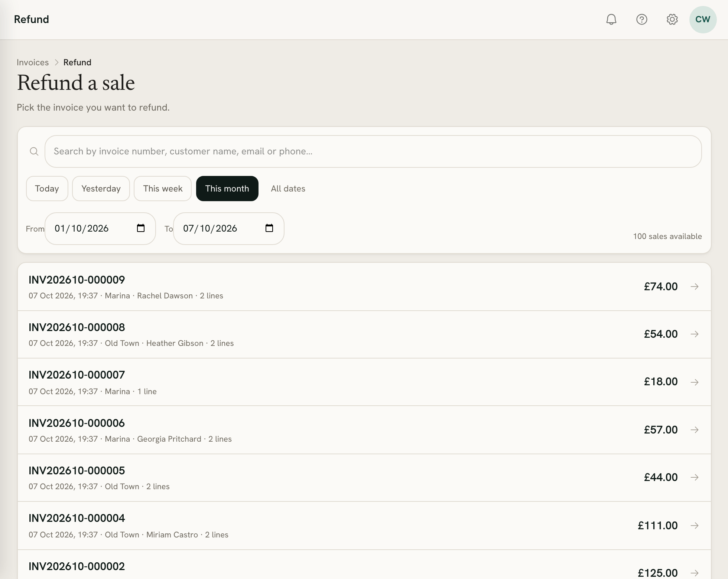The image size is (728, 579).
Task: Open the CW user avatar menu
Action: (x=703, y=20)
